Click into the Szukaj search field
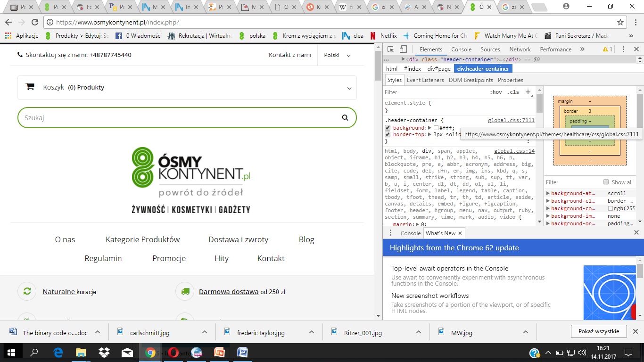The image size is (644, 362). (x=187, y=118)
